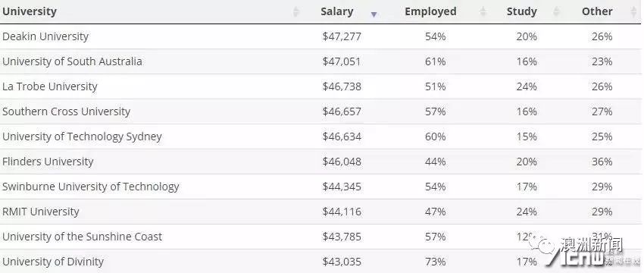Select the Deakin University row
This screenshot has height=273, width=644.
click(x=320, y=36)
